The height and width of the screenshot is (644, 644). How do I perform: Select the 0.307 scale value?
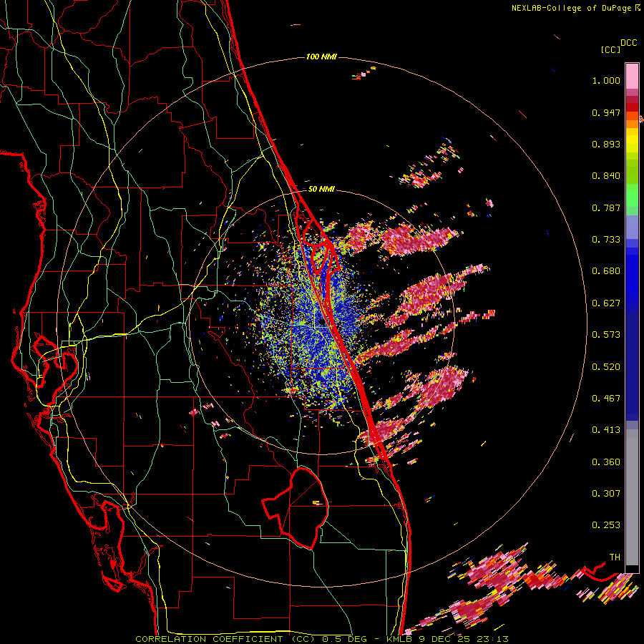pyautogui.click(x=606, y=493)
